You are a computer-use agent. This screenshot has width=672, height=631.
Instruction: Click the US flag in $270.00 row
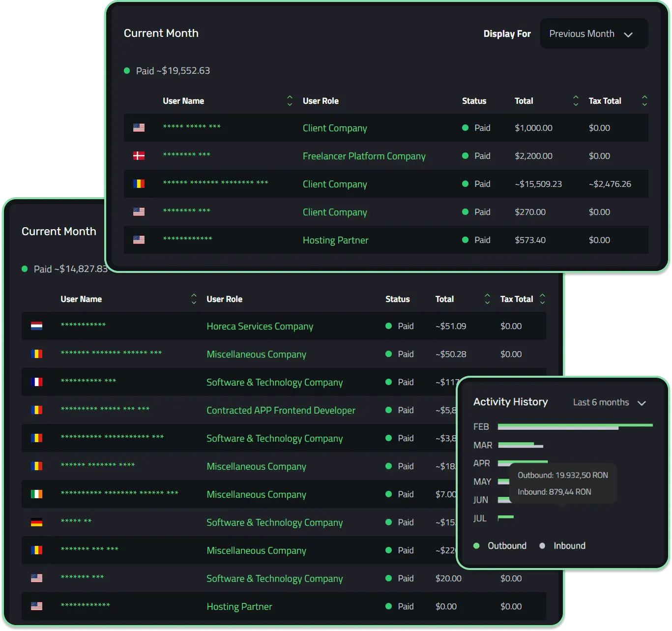tap(139, 212)
